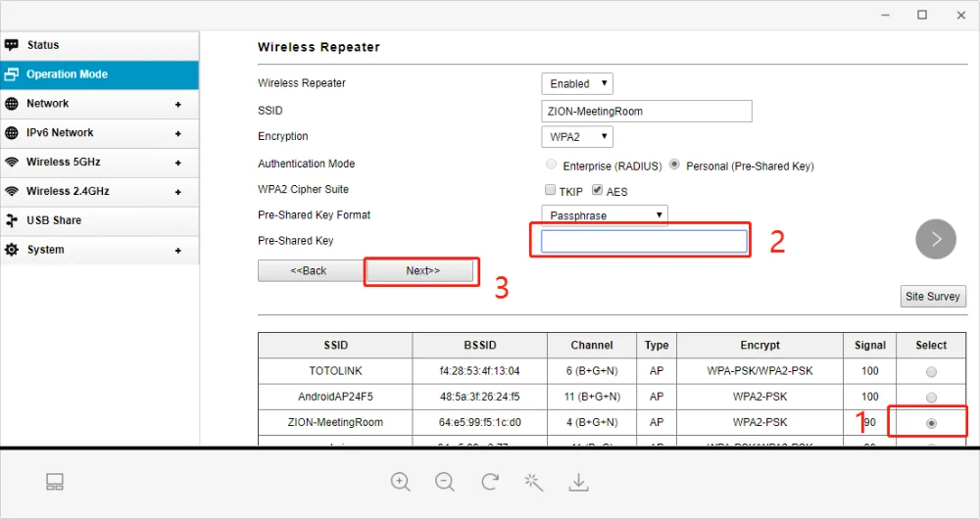
Task: Go to next image with the grey arrow
Action: pos(936,239)
